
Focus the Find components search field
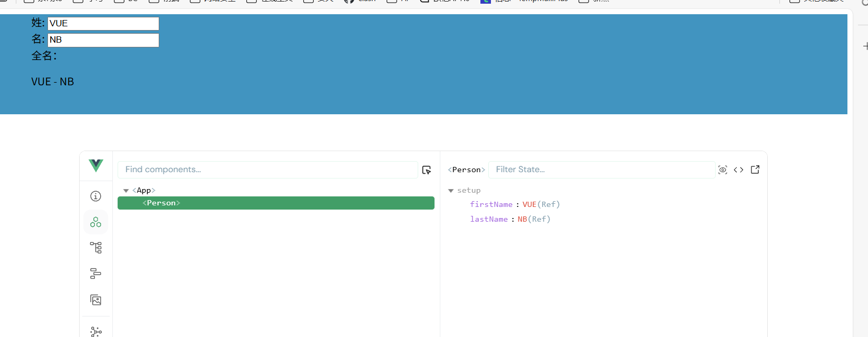tap(268, 170)
